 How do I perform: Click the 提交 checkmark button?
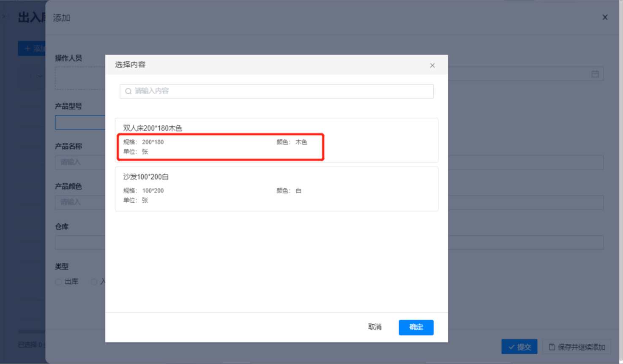tap(519, 347)
